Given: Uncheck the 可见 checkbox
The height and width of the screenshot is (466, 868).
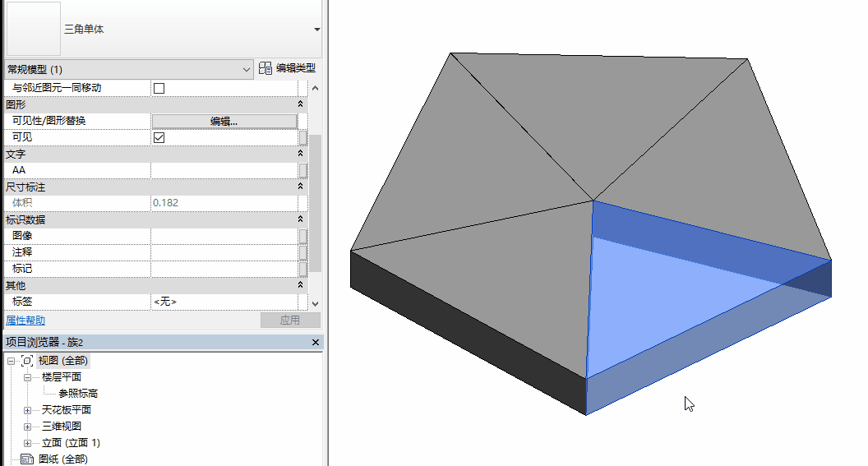Looking at the screenshot, I should 159,137.
